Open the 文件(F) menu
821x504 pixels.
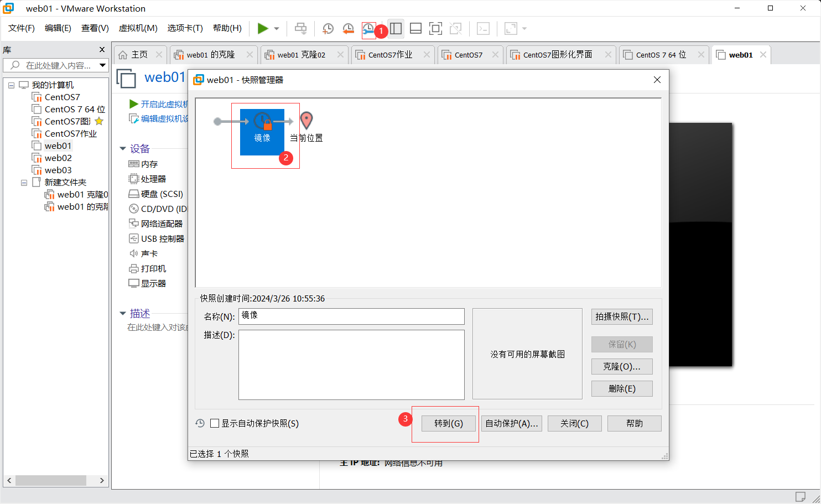click(22, 28)
